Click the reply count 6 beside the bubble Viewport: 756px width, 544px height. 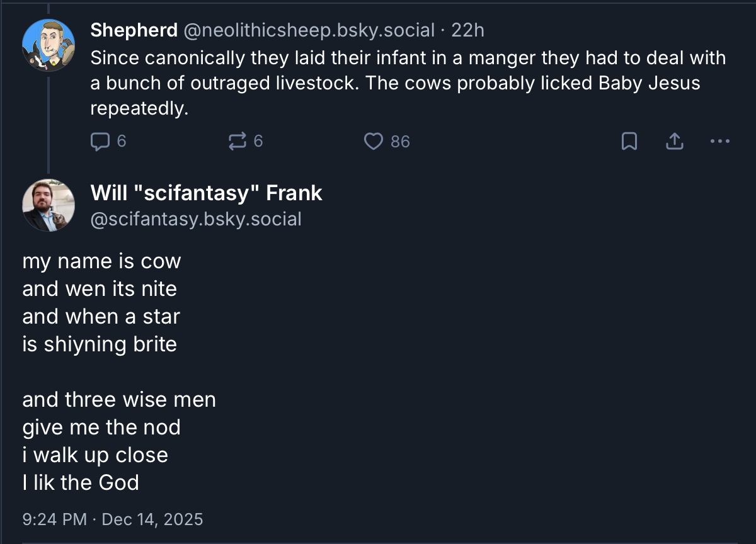pyautogui.click(x=122, y=142)
